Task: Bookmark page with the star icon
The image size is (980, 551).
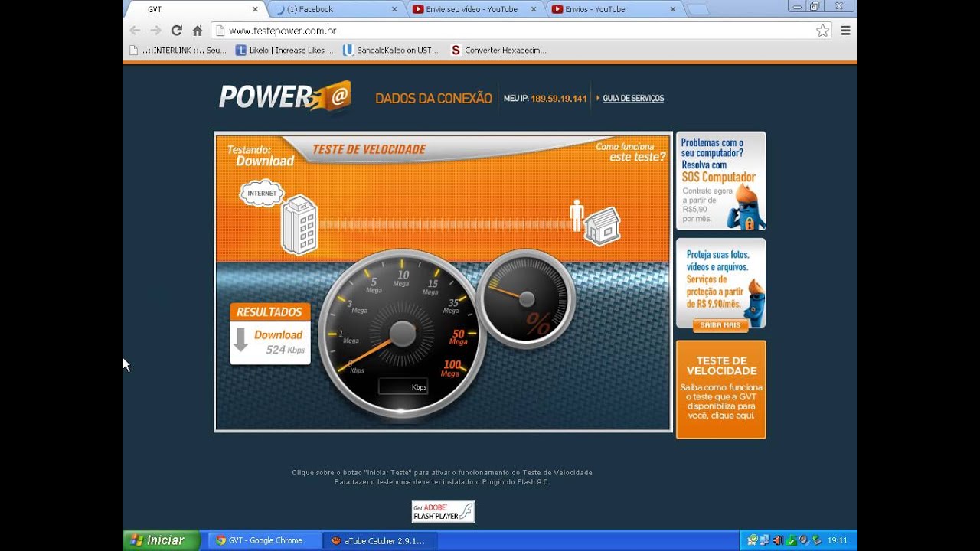Action: point(822,31)
